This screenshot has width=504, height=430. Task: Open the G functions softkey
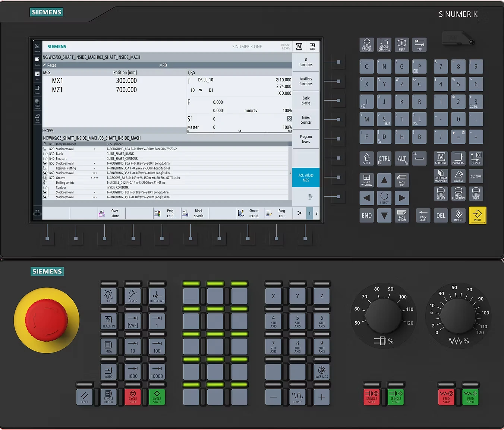click(x=306, y=62)
